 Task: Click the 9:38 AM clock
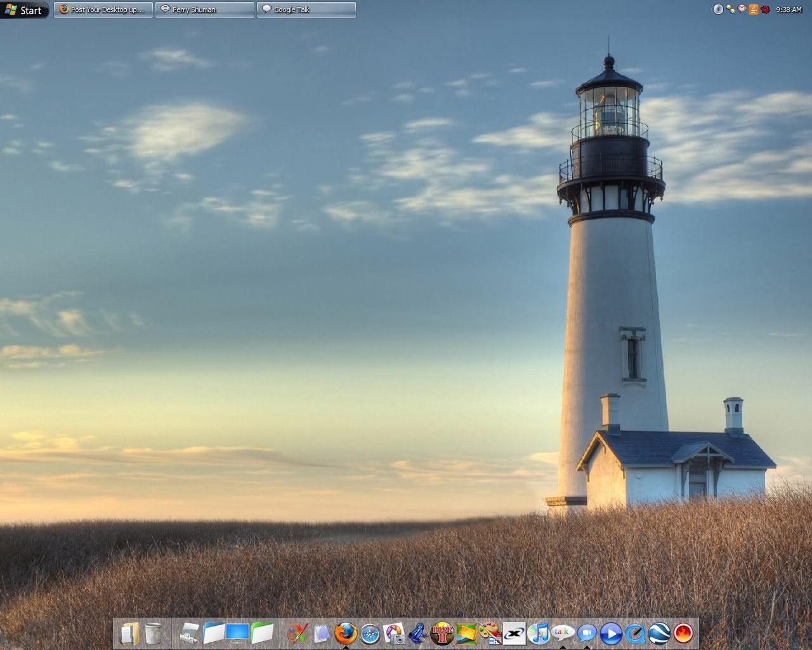789,10
